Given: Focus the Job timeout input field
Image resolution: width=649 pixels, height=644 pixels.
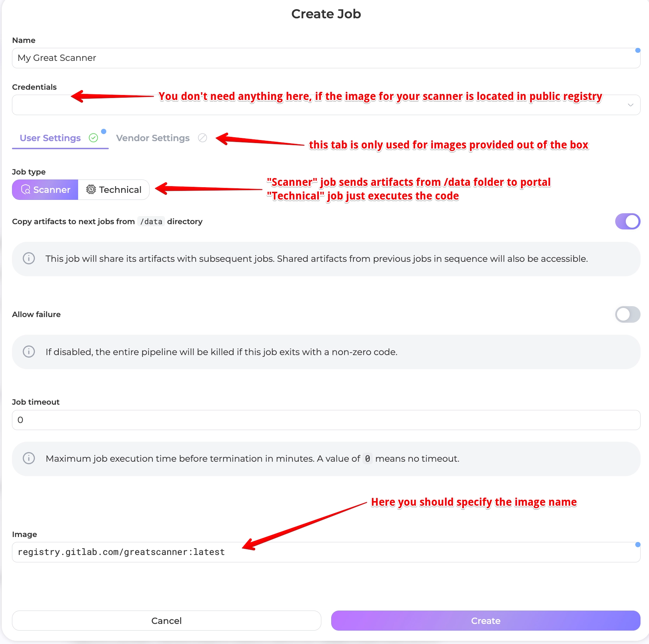Looking at the screenshot, I should coord(326,420).
